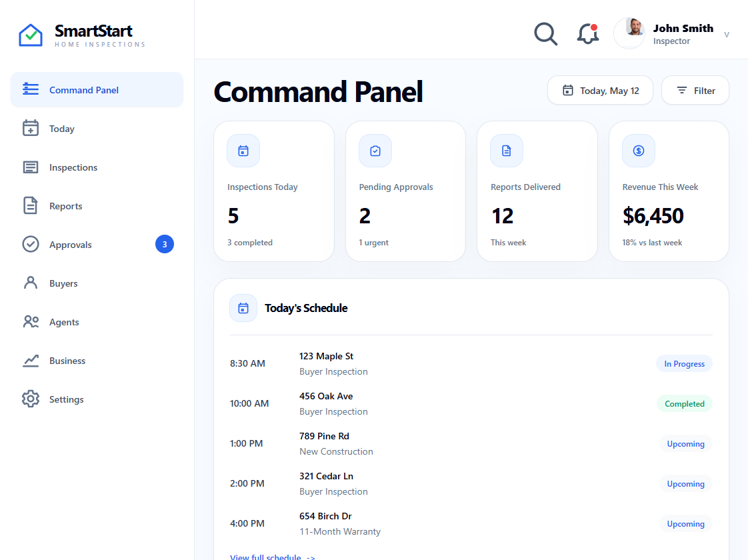Open the 321 Cedar Ln inspection

471,484
